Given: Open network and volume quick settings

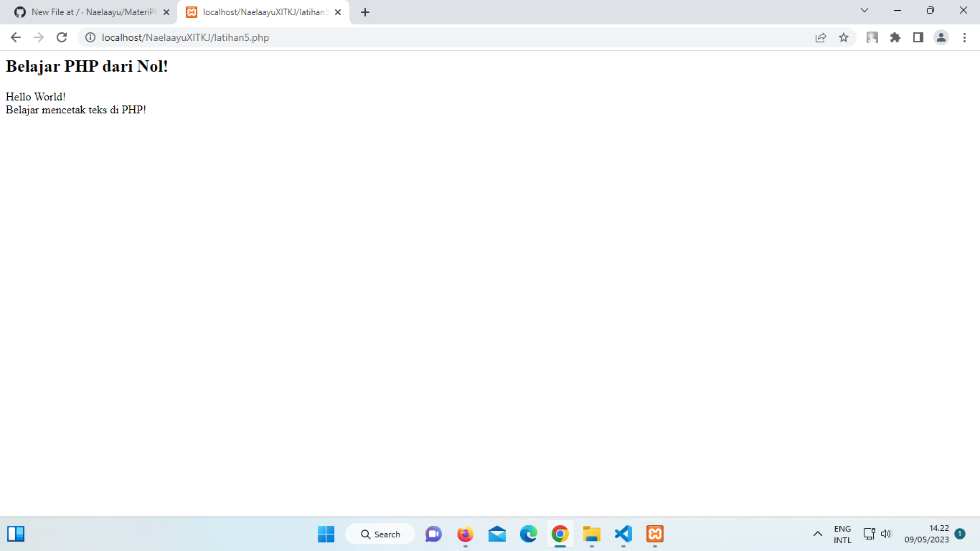Looking at the screenshot, I should (x=877, y=534).
